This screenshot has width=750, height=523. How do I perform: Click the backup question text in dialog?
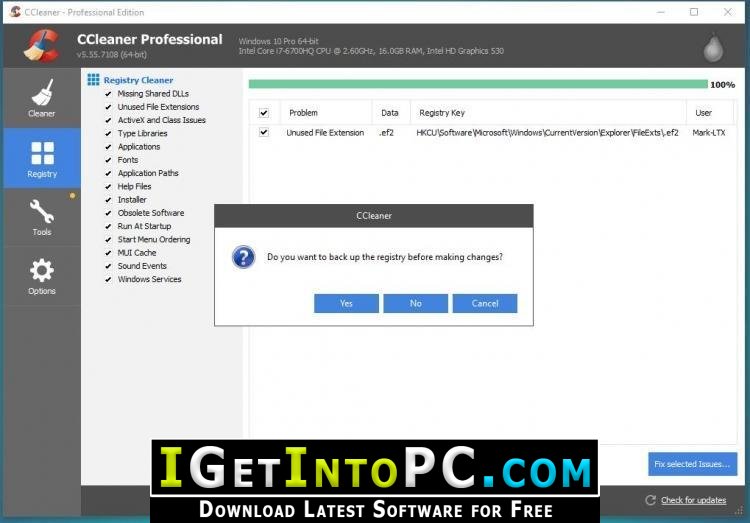(x=385, y=257)
